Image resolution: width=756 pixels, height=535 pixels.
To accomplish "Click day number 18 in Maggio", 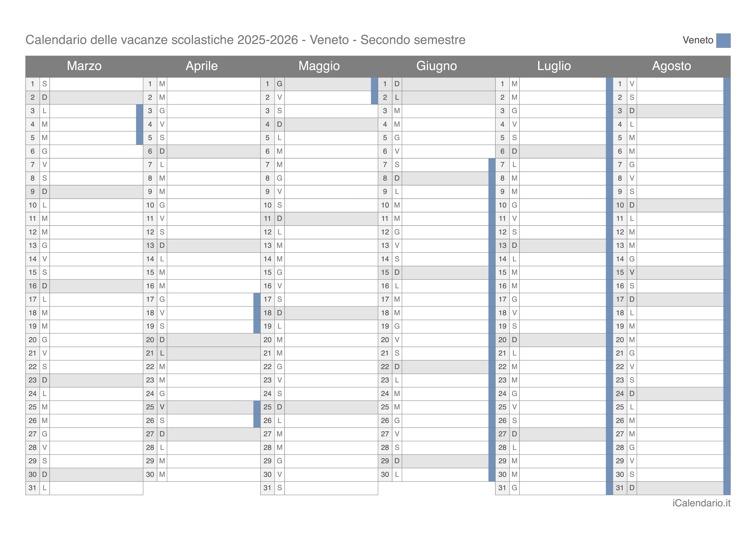I will click(267, 313).
